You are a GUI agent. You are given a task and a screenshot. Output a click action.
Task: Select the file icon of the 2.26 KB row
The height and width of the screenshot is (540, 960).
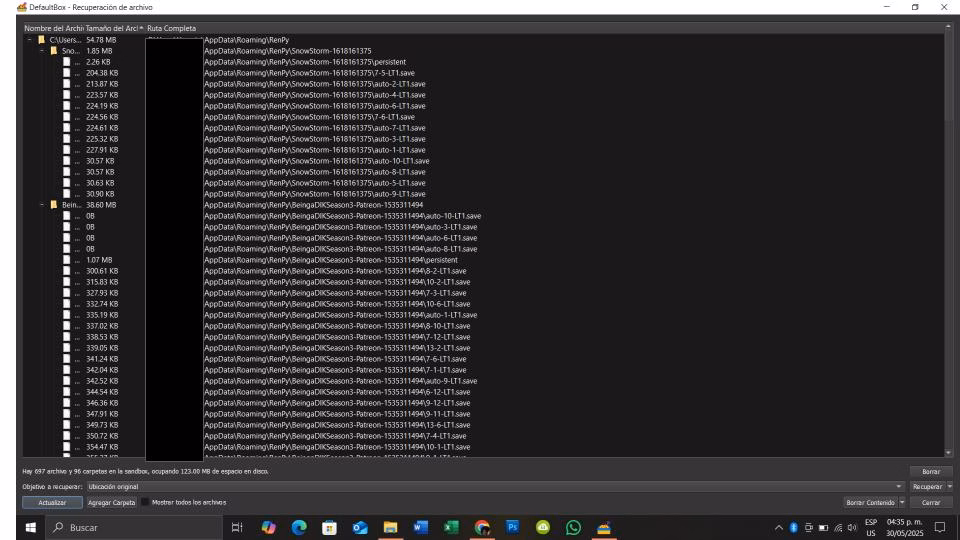pos(66,62)
